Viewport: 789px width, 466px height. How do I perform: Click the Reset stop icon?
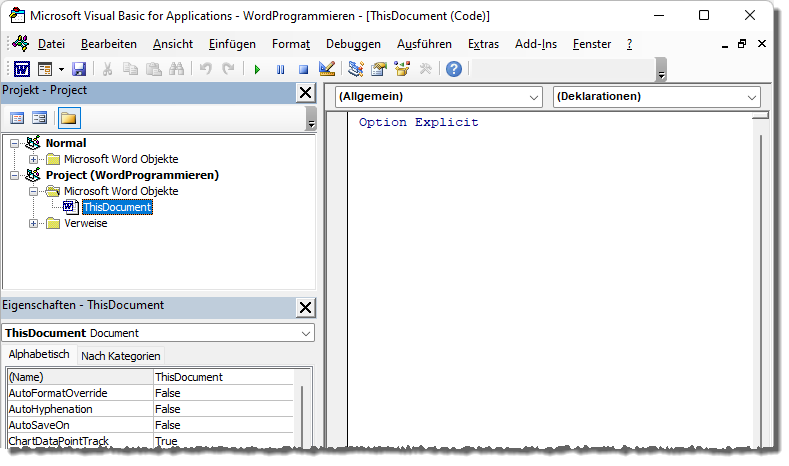coord(303,69)
